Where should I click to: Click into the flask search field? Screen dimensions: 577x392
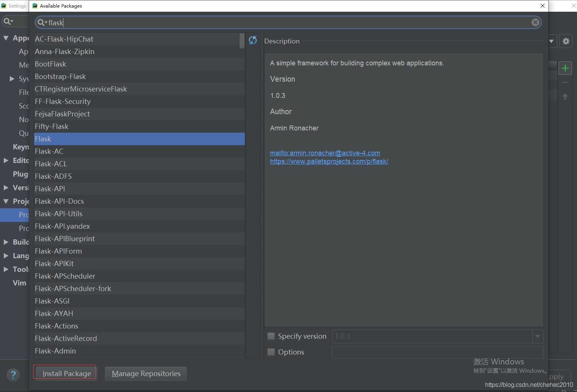point(288,23)
